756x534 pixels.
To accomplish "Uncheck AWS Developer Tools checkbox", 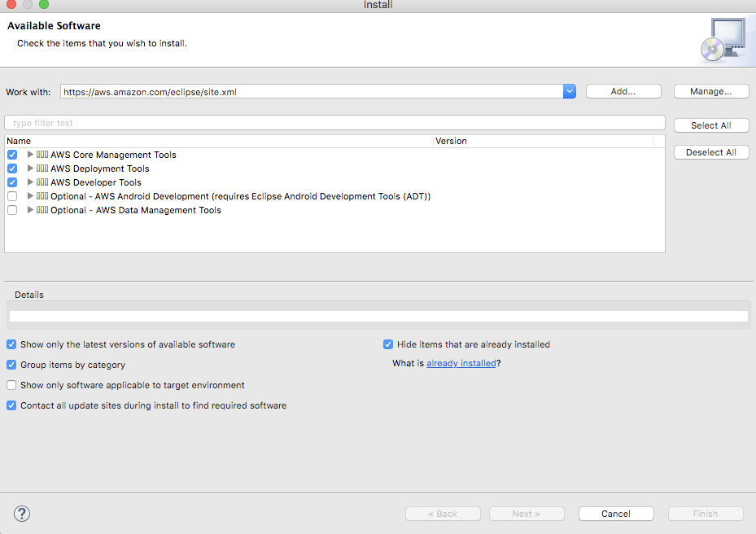I will (12, 182).
